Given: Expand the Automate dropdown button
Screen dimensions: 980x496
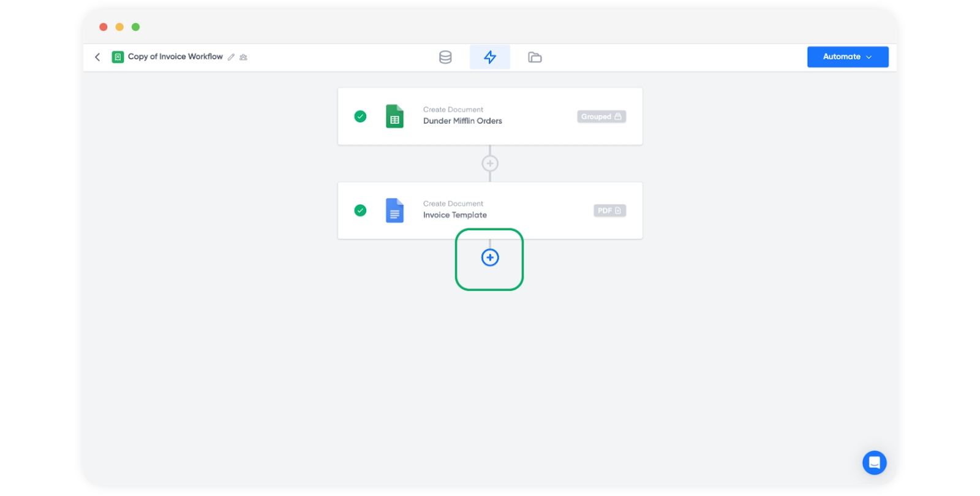Looking at the screenshot, I should point(841,57).
